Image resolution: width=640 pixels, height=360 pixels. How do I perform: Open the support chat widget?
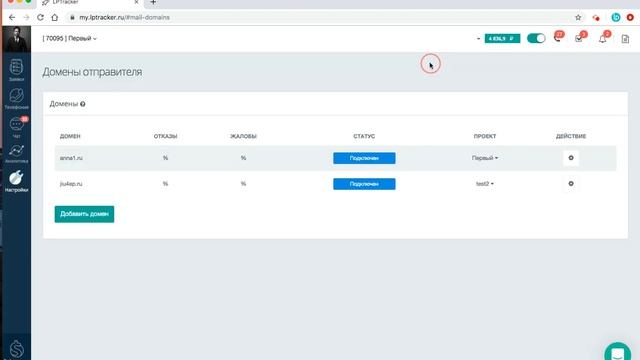coord(618,352)
